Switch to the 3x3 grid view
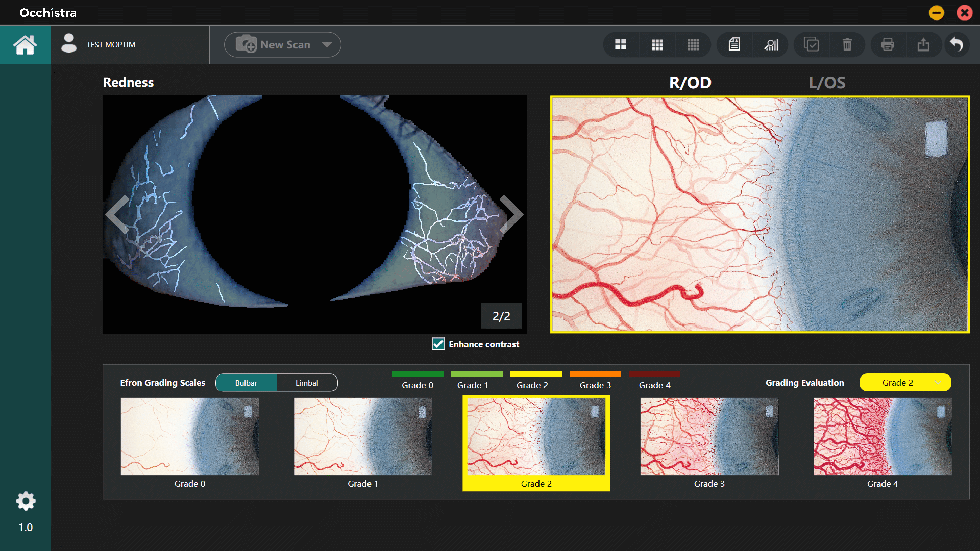 [x=657, y=45]
